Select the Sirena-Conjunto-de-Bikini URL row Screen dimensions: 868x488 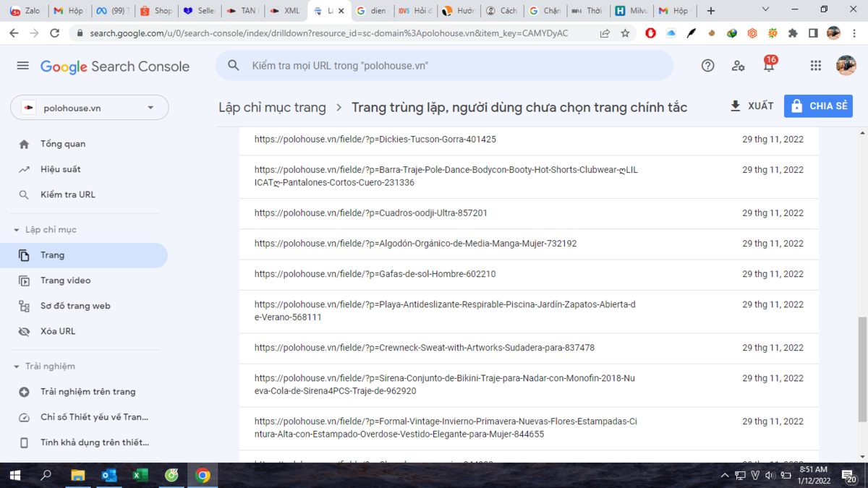(x=529, y=385)
